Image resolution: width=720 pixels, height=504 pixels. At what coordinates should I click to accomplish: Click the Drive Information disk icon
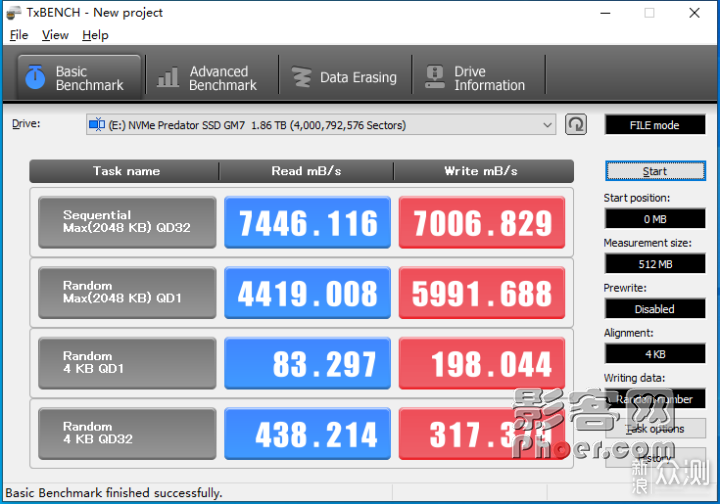click(x=434, y=77)
